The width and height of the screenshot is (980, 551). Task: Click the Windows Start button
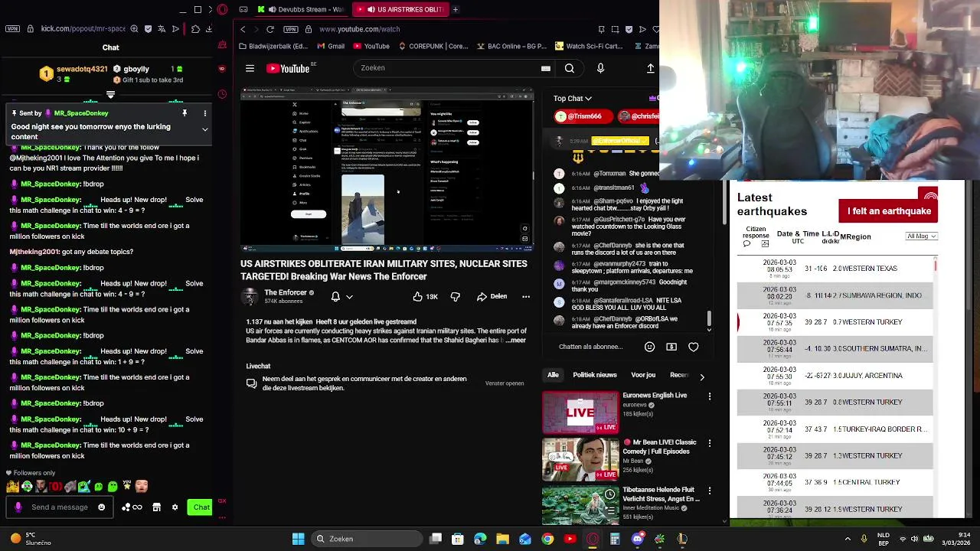(x=298, y=539)
